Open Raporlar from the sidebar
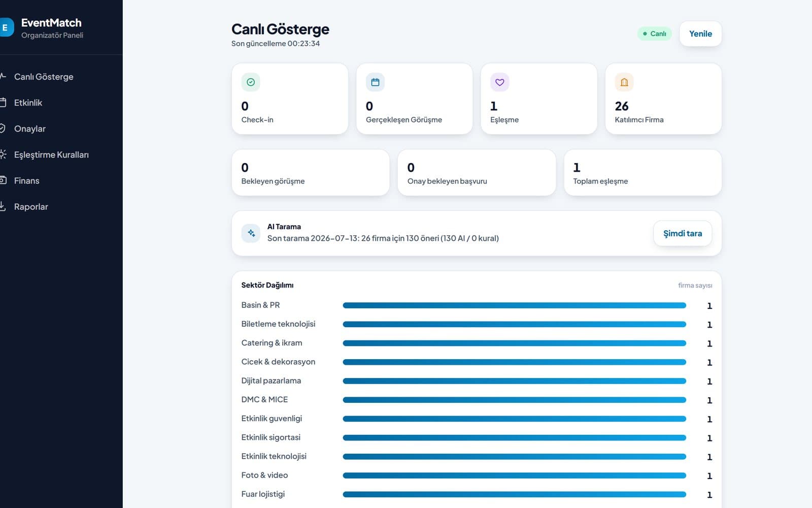 (x=31, y=206)
